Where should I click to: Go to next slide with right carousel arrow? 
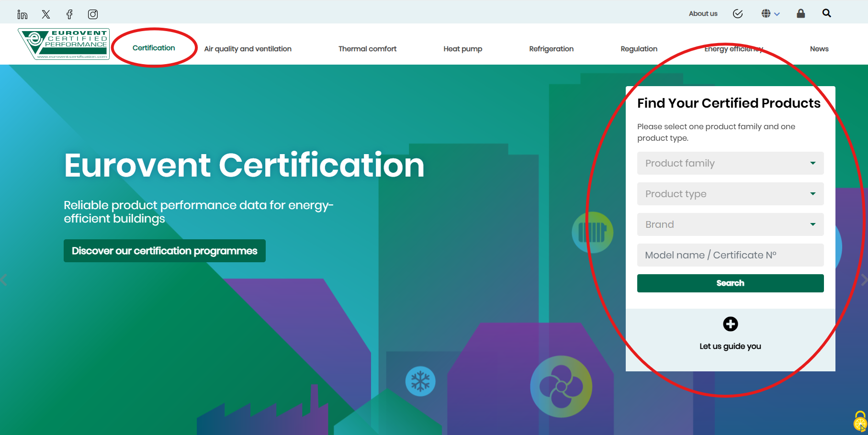(x=864, y=279)
